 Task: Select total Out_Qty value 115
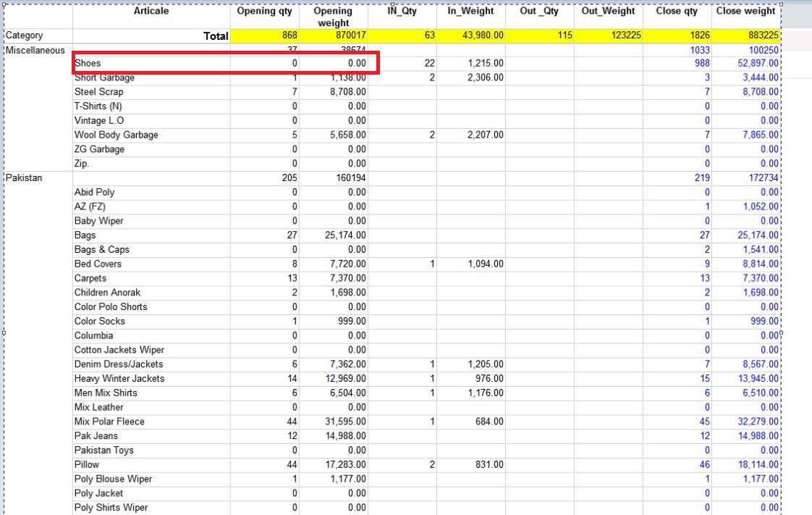pyautogui.click(x=564, y=35)
